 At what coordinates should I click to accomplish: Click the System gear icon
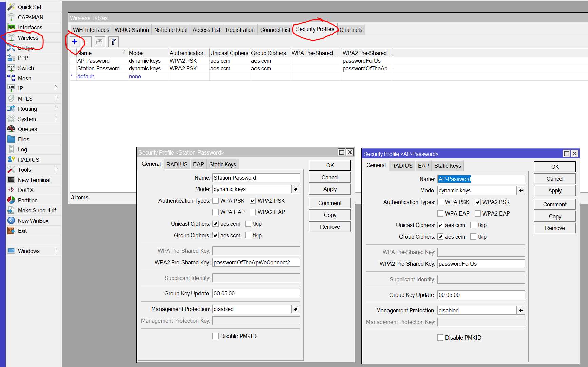[11, 119]
